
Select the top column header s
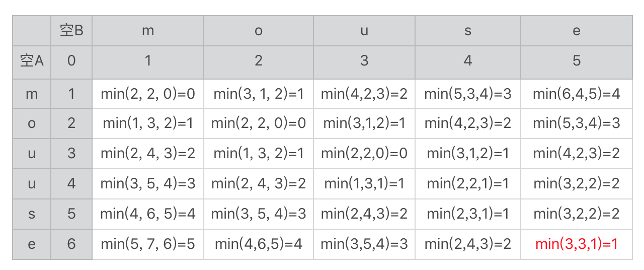468,31
